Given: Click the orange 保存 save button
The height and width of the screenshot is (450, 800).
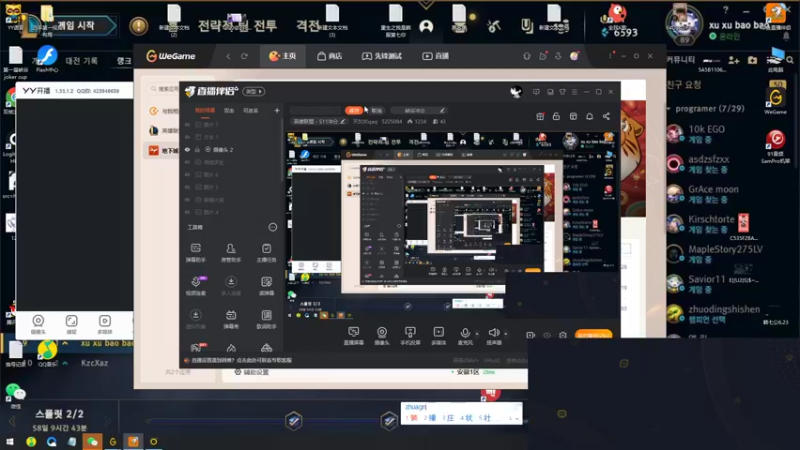Looking at the screenshot, I should [354, 110].
